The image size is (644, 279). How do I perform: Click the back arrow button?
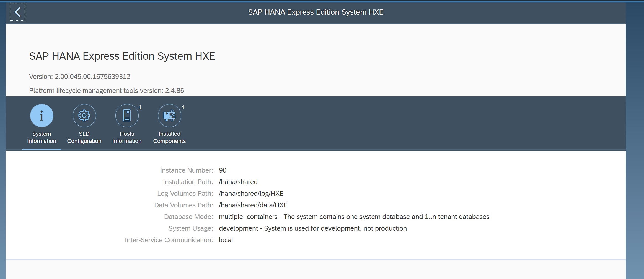pos(17,12)
